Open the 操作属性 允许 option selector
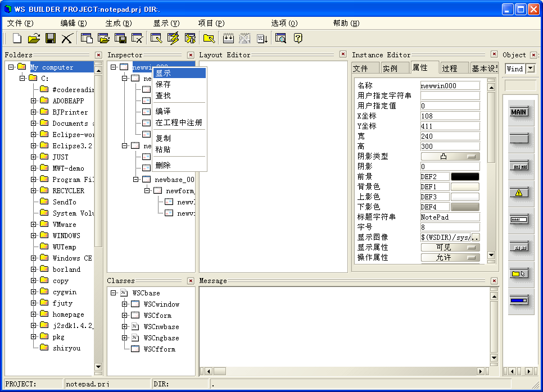 coord(450,257)
